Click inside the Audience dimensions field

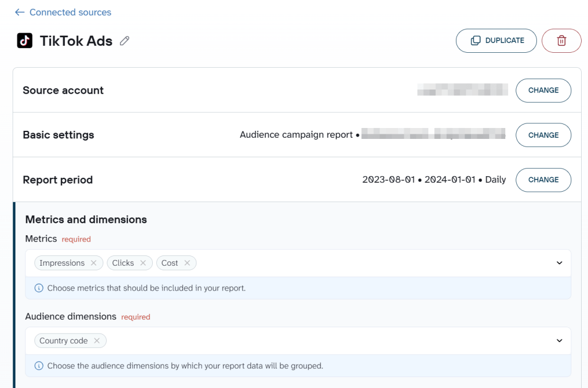pos(298,341)
